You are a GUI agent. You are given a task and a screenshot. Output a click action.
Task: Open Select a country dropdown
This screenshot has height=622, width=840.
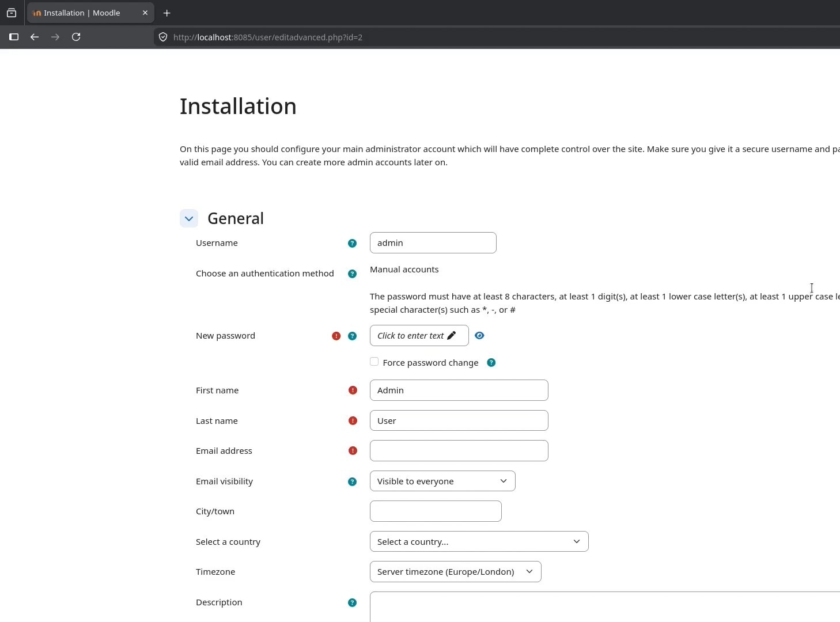[x=479, y=541]
